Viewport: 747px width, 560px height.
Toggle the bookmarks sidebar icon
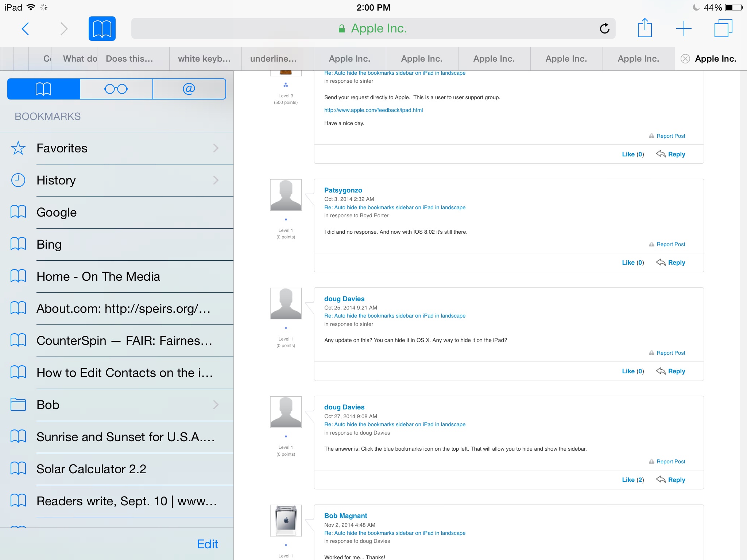pos(102,29)
